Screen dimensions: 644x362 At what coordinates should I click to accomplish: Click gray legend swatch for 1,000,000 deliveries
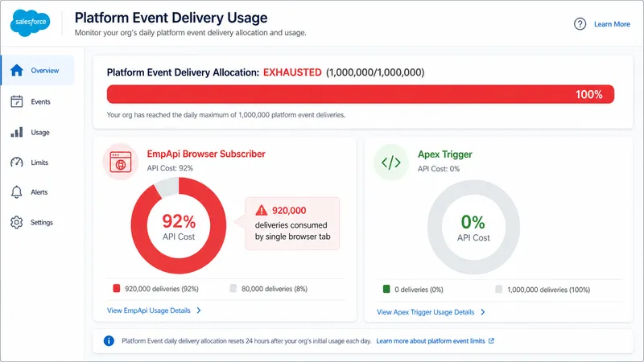click(x=499, y=289)
